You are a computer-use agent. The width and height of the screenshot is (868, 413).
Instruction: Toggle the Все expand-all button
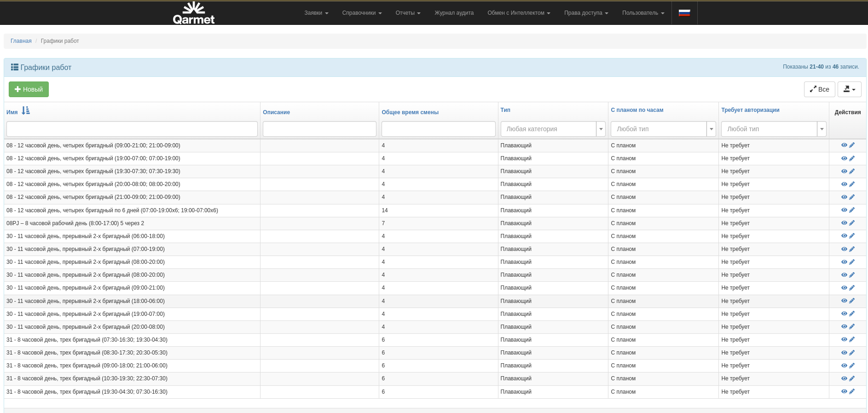[x=819, y=89]
